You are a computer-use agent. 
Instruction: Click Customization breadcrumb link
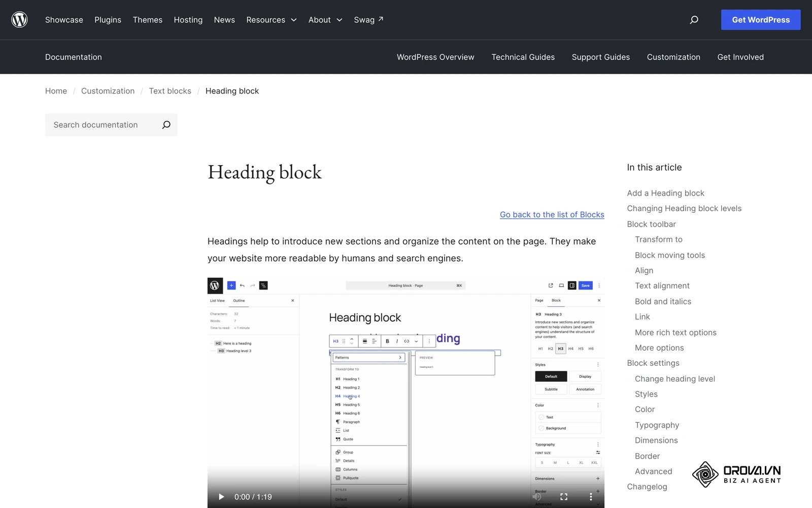(108, 91)
